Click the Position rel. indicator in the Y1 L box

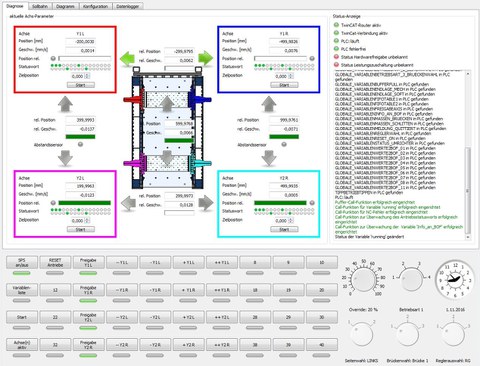(53, 59)
